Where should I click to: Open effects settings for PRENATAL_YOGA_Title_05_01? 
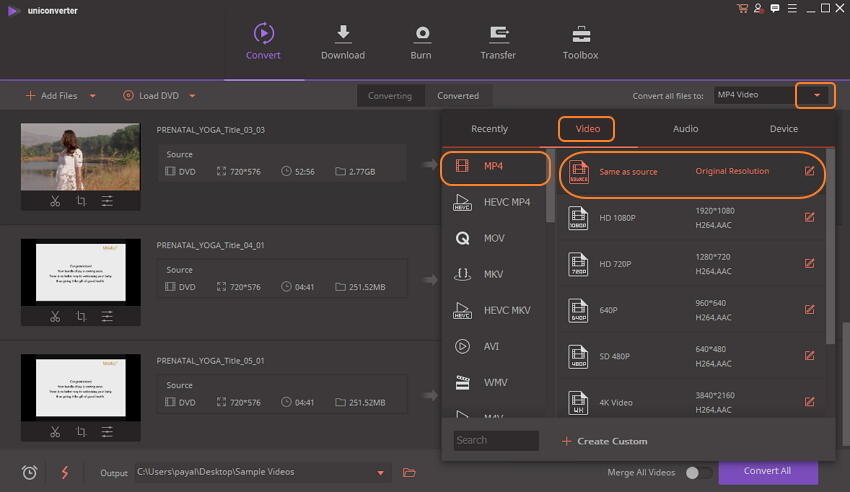pos(107,432)
